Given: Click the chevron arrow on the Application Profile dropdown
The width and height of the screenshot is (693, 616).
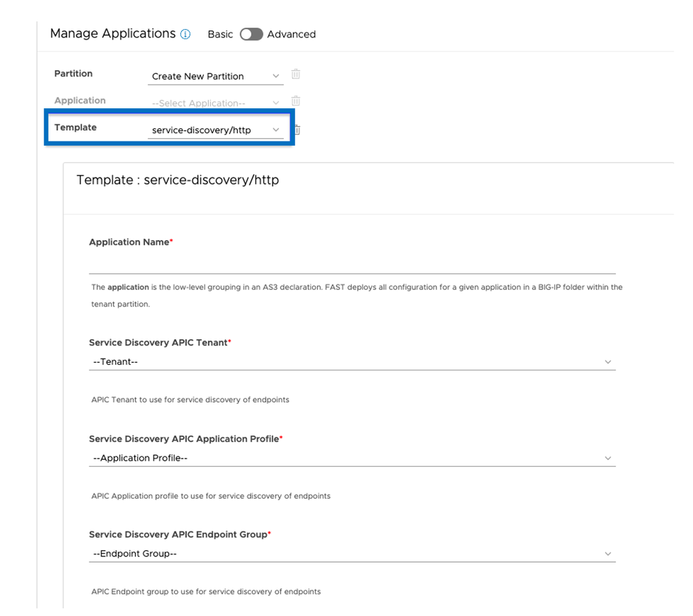Looking at the screenshot, I should tap(608, 458).
